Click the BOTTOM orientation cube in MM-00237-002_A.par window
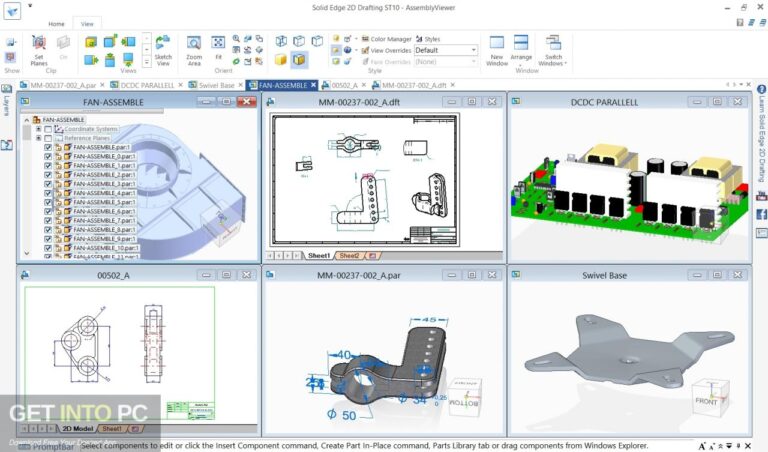The image size is (768, 452). click(x=464, y=397)
